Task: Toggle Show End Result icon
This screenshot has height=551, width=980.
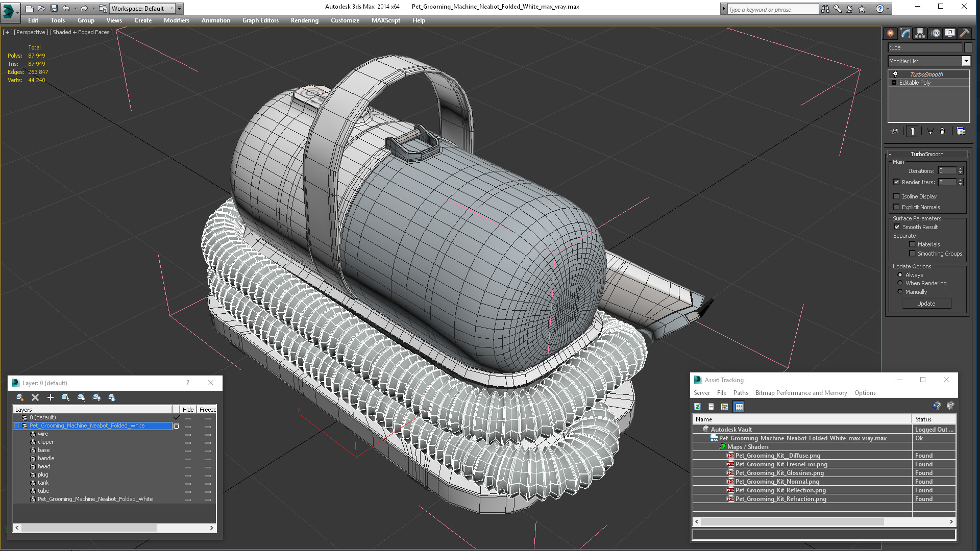Action: tap(913, 131)
